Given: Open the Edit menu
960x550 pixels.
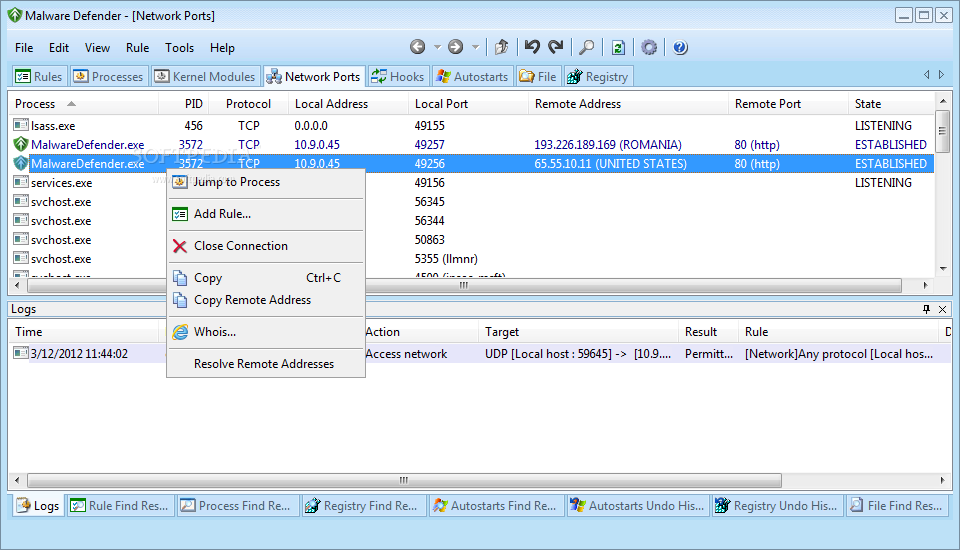Looking at the screenshot, I should tap(59, 48).
